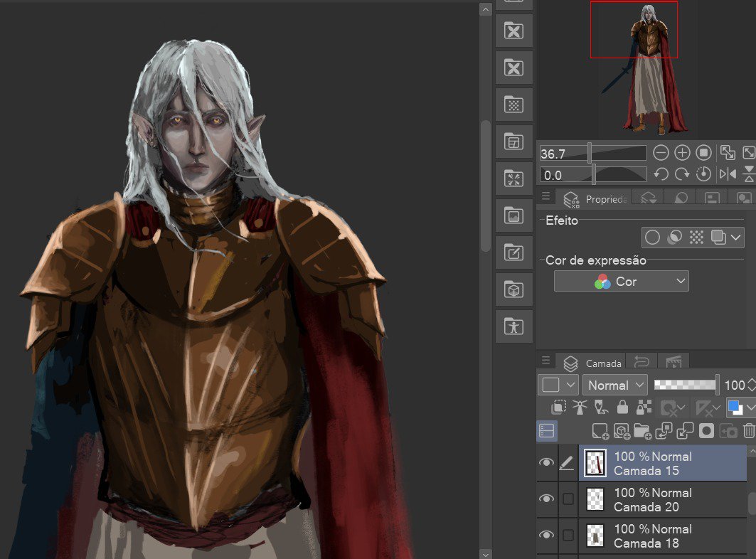
Task: Hide Camada 15 with its eye icon
Action: tap(546, 462)
